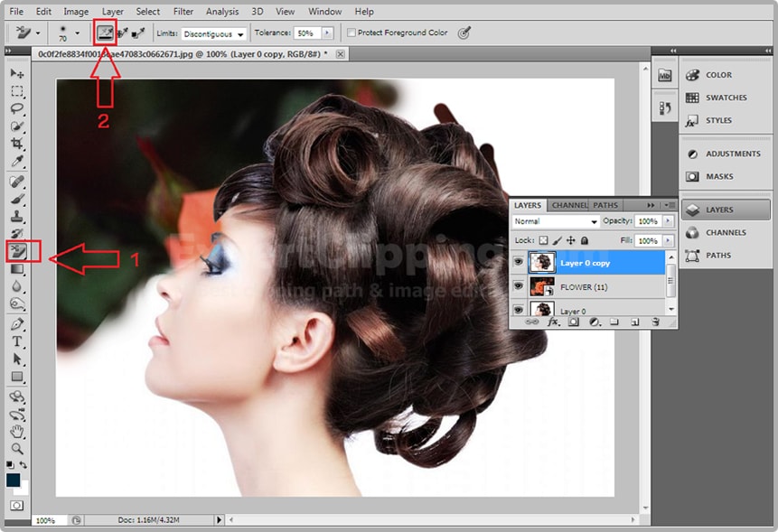Delete layer using the trash icon
Image resolution: width=778 pixels, height=532 pixels.
[655, 322]
